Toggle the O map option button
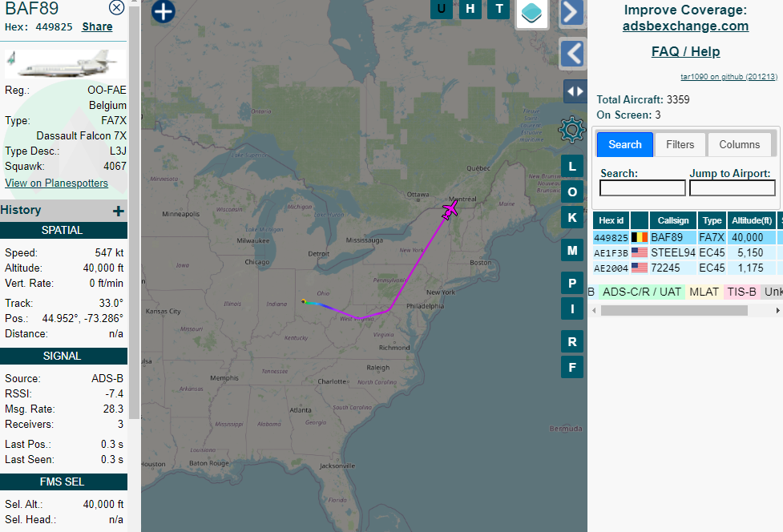Image resolution: width=783 pixels, height=532 pixels. 572,192
